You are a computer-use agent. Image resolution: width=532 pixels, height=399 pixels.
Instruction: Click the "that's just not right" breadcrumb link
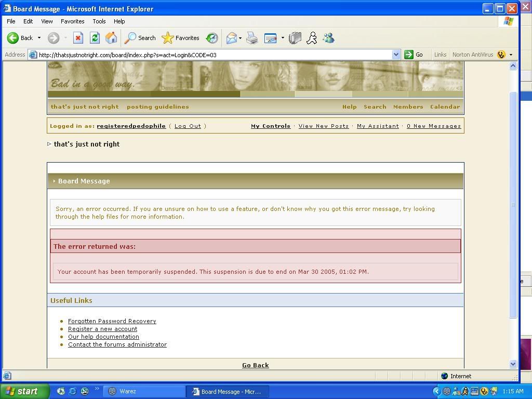click(87, 144)
